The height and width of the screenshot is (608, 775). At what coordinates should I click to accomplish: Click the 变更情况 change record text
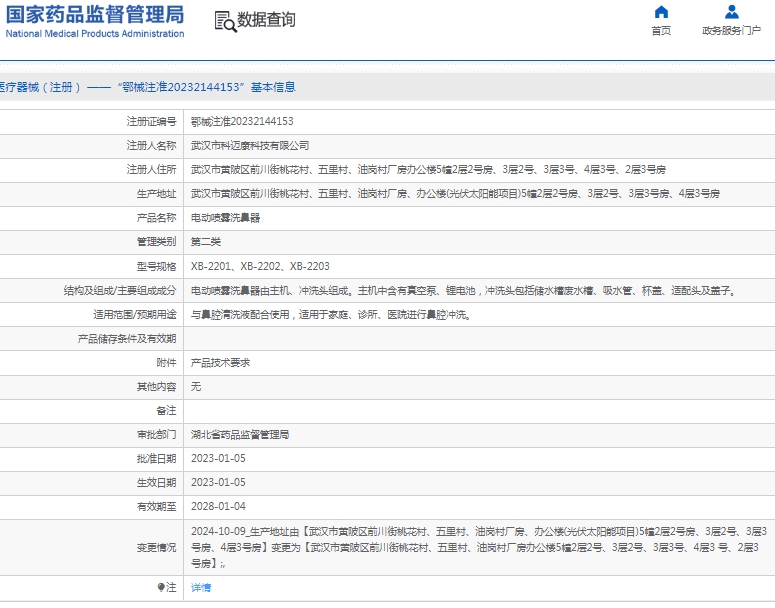pos(479,547)
